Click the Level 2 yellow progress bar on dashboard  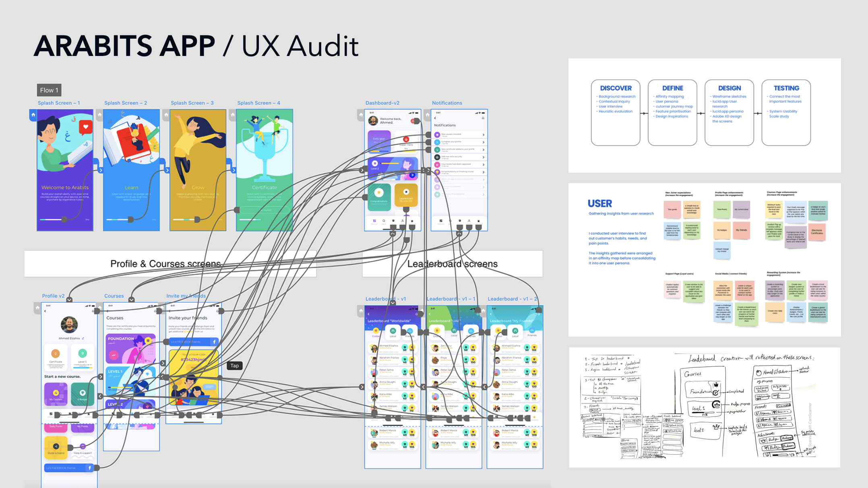pyautogui.click(x=389, y=163)
